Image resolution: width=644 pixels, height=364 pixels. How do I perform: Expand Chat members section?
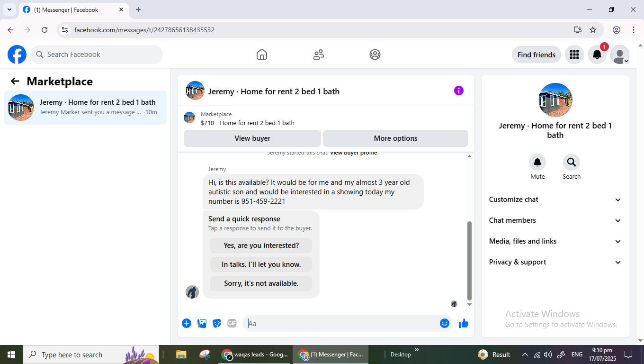pos(555,220)
